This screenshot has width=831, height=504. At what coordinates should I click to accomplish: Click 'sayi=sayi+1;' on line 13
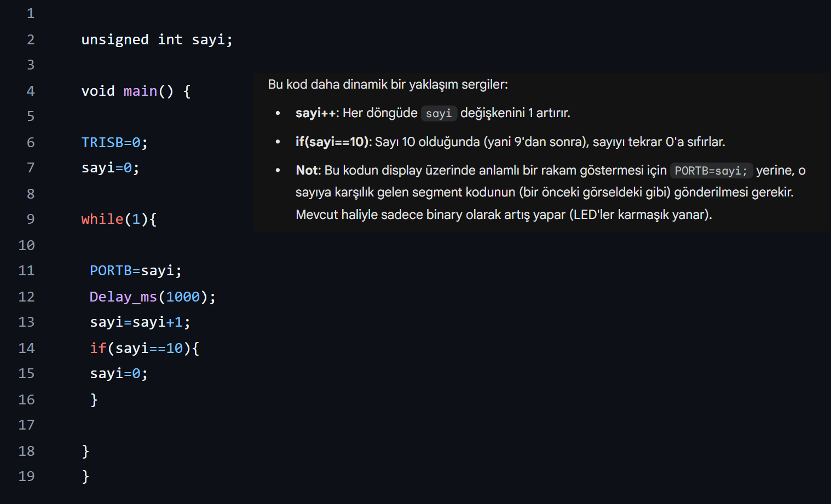(140, 322)
